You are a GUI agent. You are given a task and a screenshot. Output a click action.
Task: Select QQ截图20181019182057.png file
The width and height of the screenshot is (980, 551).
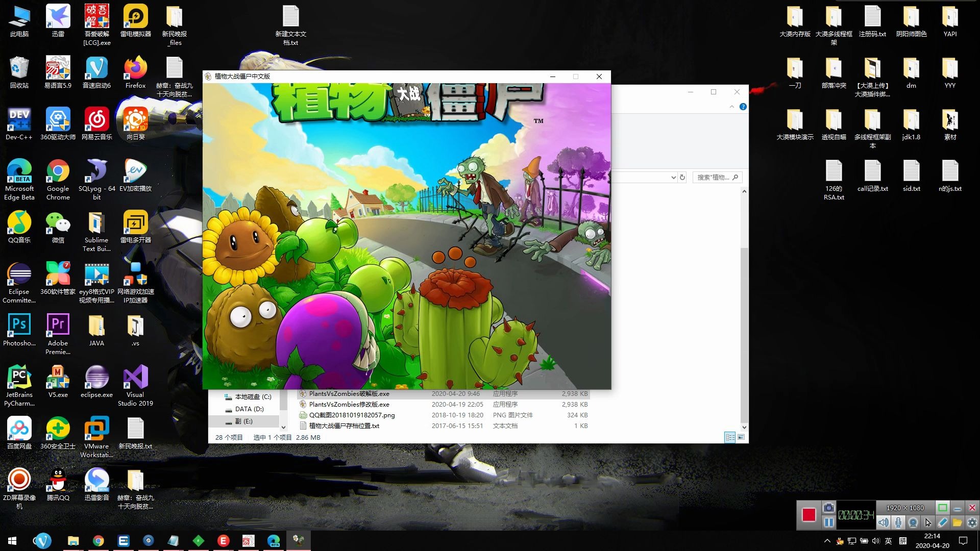pyautogui.click(x=443, y=415)
